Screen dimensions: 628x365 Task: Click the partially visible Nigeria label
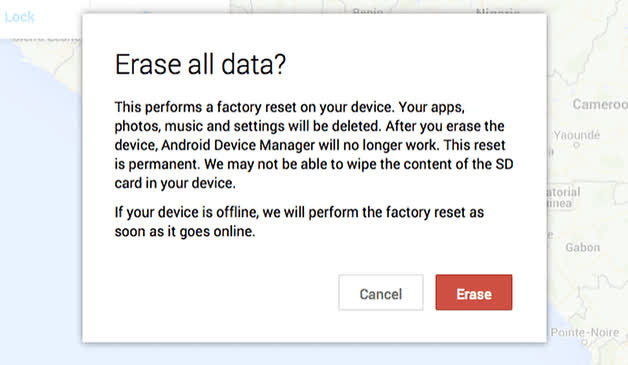pyautogui.click(x=498, y=11)
